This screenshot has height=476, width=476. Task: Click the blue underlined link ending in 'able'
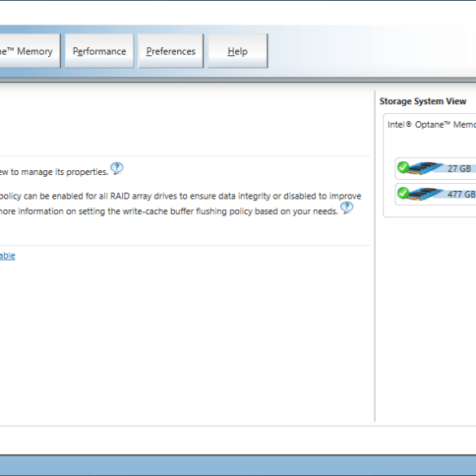click(x=7, y=255)
